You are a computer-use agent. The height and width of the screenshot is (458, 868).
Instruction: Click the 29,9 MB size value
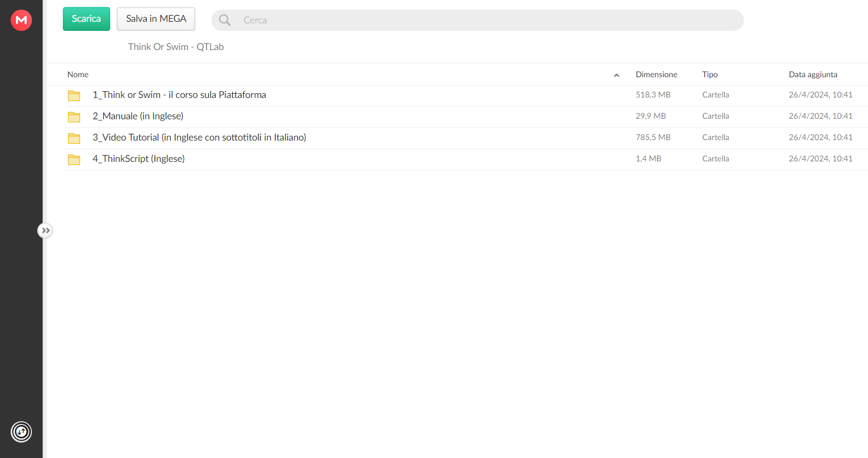coord(651,116)
